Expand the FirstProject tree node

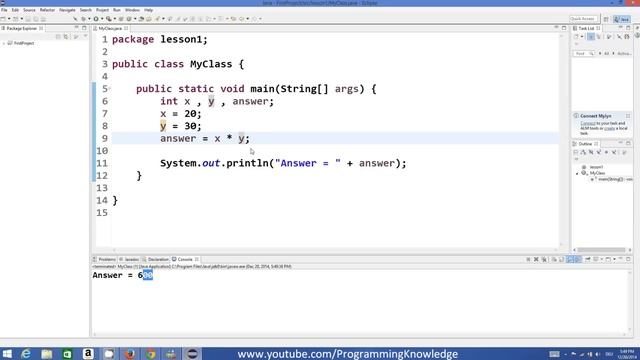[x=4, y=43]
